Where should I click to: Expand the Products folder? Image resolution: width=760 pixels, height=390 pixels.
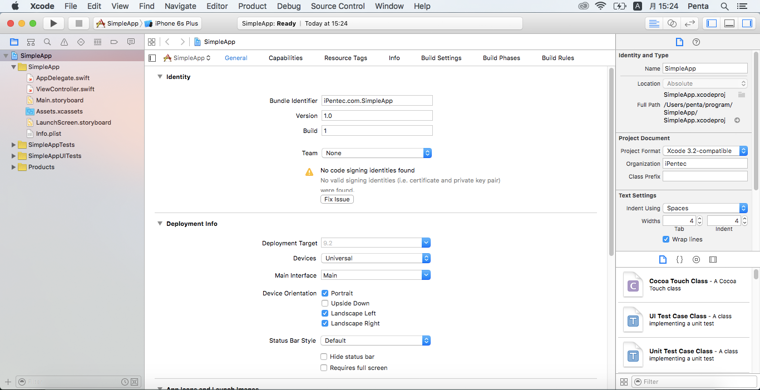[14, 167]
